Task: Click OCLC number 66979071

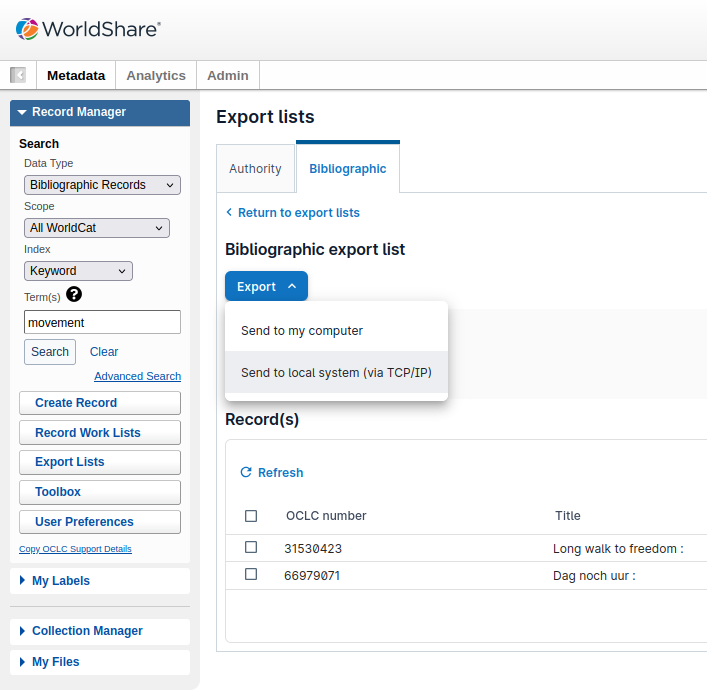Action: [312, 576]
